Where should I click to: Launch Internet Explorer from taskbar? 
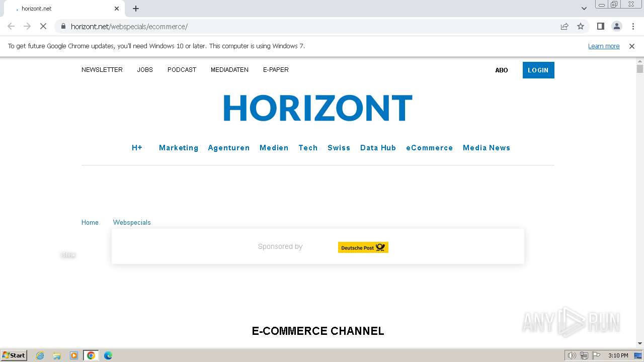point(40,355)
